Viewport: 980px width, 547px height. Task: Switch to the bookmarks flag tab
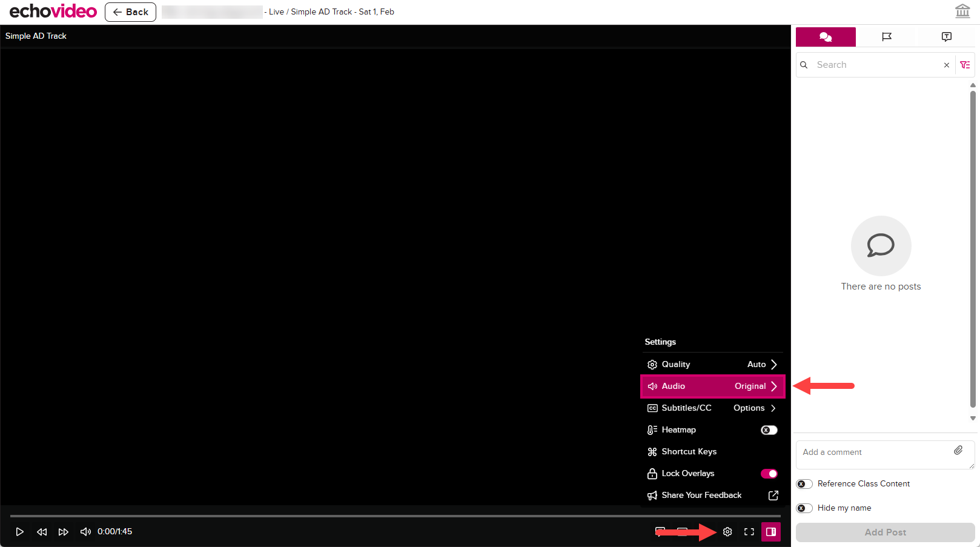pyautogui.click(x=887, y=37)
